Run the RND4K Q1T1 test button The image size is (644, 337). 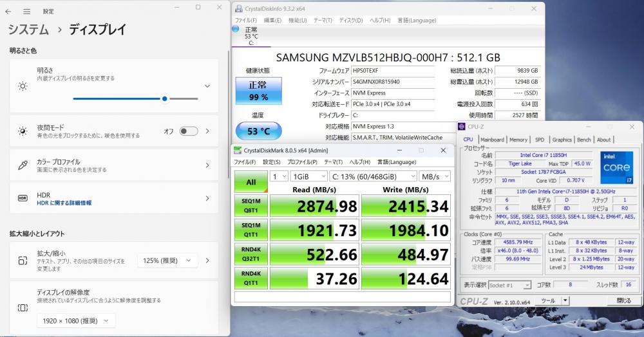pos(251,278)
